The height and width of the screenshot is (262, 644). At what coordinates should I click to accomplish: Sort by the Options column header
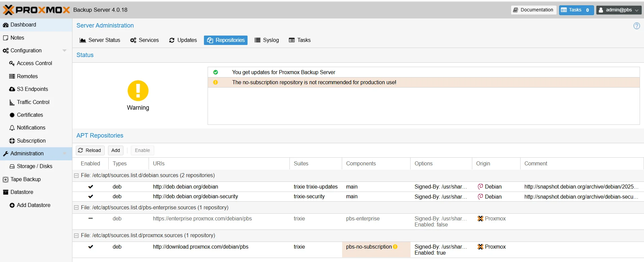441,164
